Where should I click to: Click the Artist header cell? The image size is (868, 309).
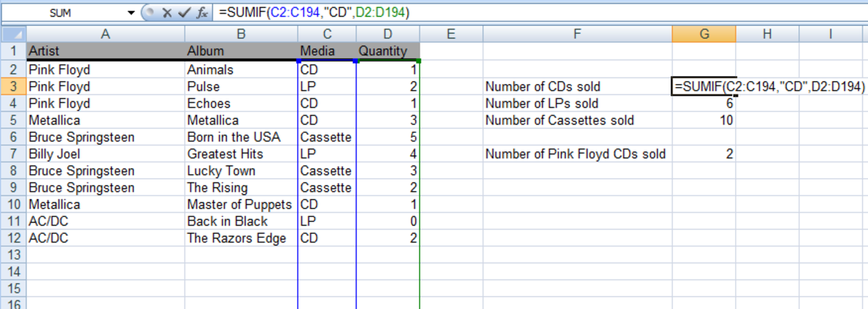106,51
